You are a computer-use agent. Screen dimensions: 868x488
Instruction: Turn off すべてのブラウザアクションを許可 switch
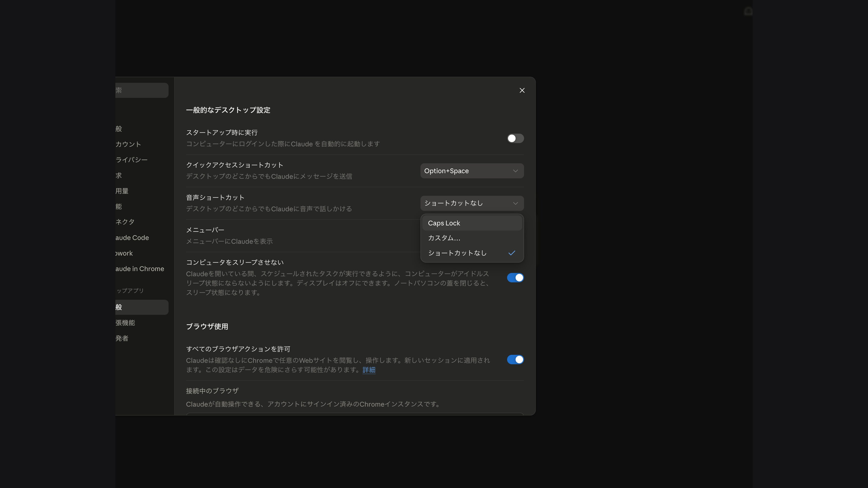click(515, 360)
